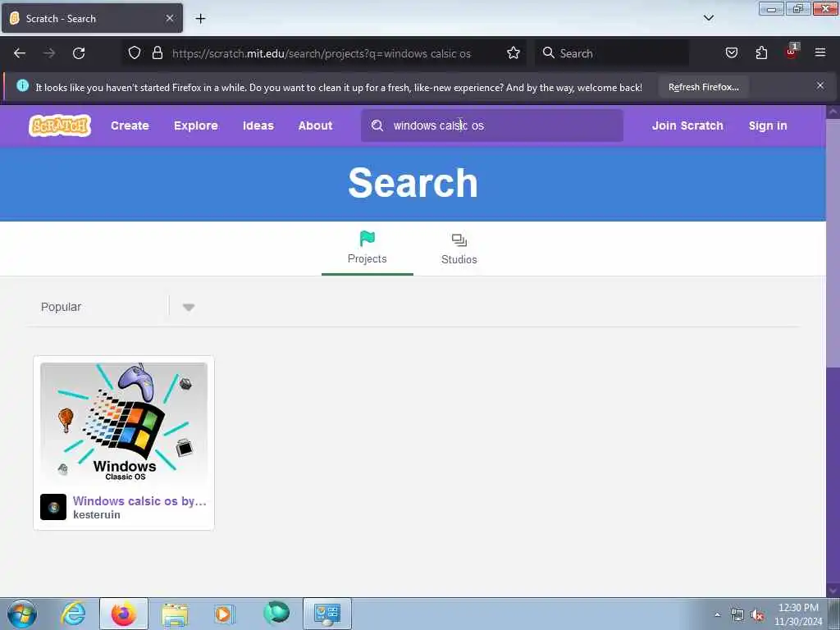The image size is (840, 630).
Task: Click the Sign in link
Action: (768, 126)
